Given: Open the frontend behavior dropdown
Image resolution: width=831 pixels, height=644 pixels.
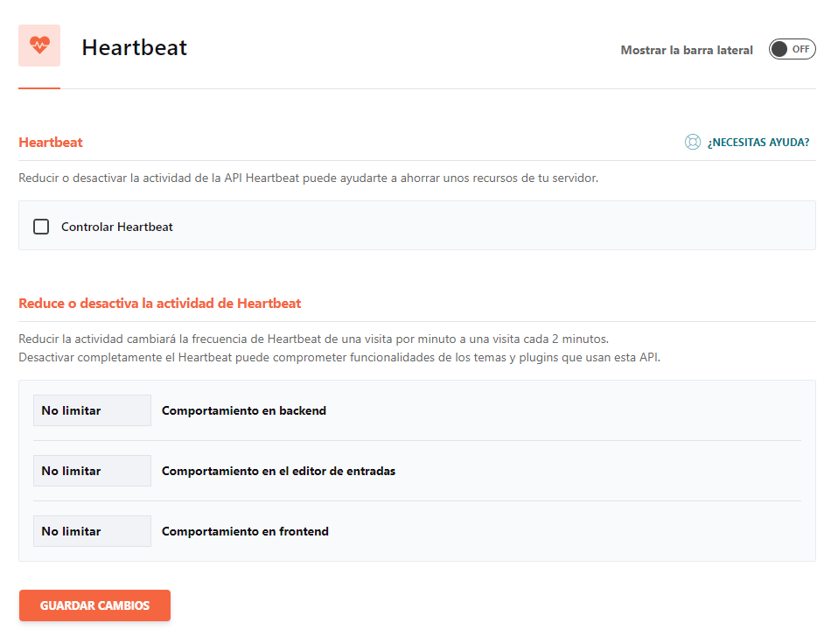Looking at the screenshot, I should pyautogui.click(x=92, y=531).
